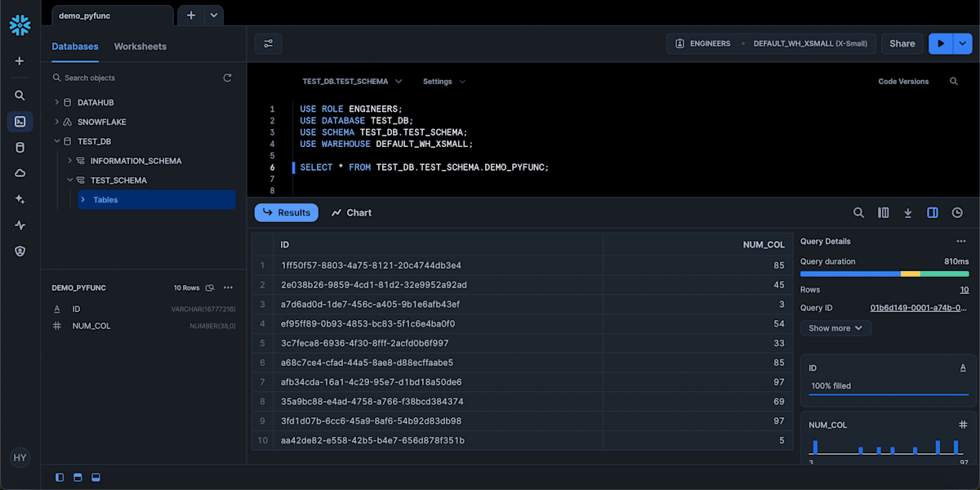Open the TEST_DB.TEST_SCHEMA context dropdown
The image size is (980, 490).
[x=352, y=82]
